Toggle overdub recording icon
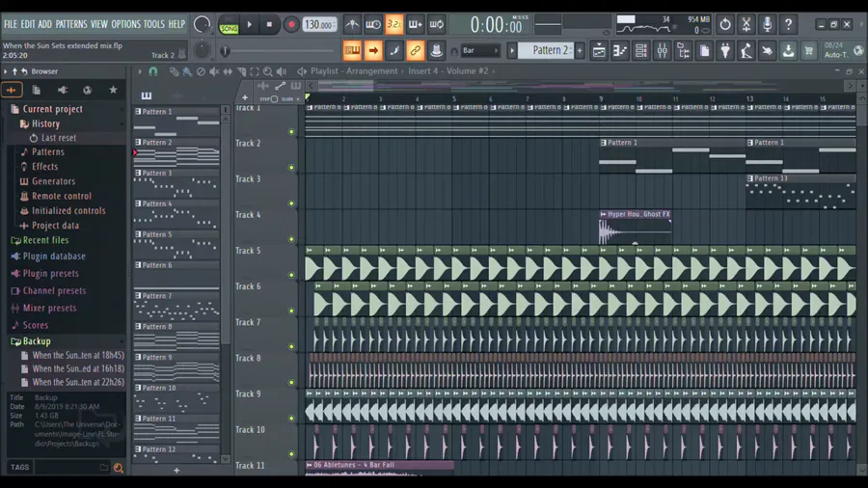The width and height of the screenshot is (868, 488). click(x=415, y=25)
